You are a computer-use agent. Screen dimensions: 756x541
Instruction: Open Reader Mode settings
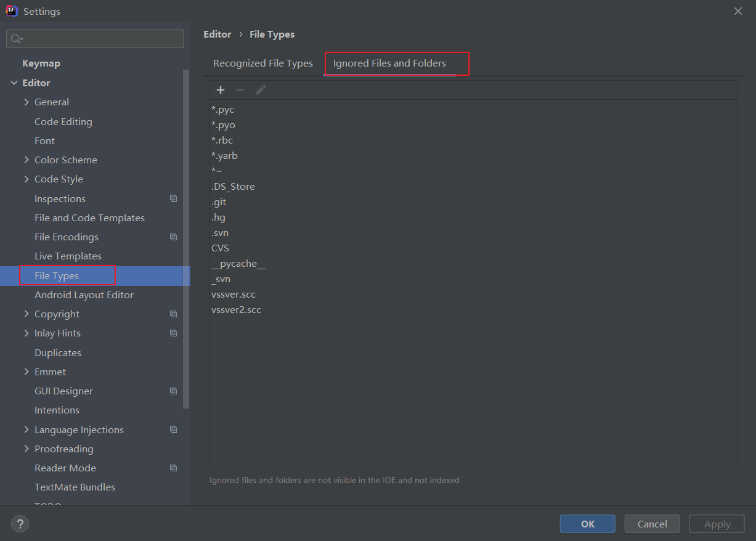tap(65, 468)
